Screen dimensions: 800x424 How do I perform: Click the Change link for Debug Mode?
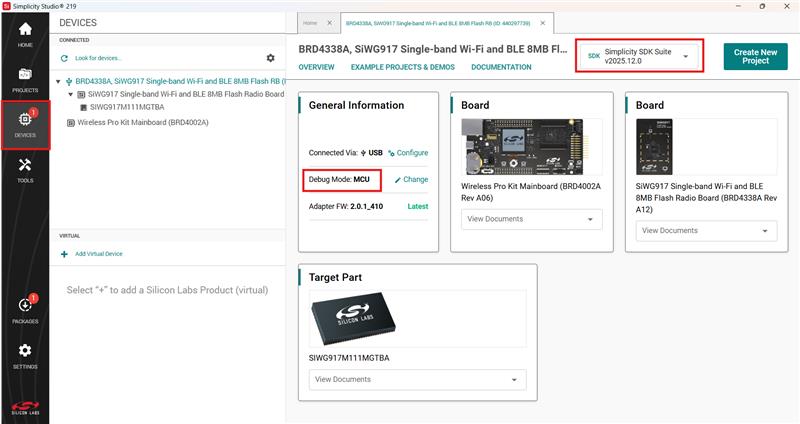point(411,179)
